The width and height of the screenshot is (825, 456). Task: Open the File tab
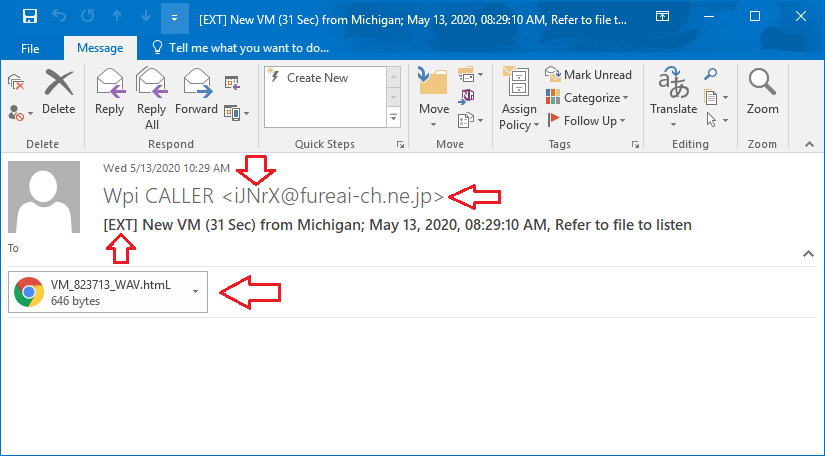coord(30,48)
